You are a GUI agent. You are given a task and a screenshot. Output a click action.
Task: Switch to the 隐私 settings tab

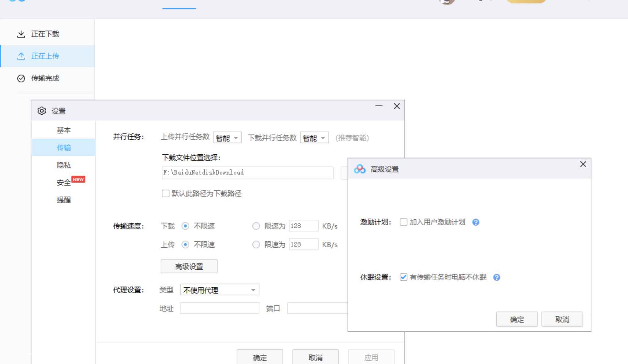(x=63, y=165)
